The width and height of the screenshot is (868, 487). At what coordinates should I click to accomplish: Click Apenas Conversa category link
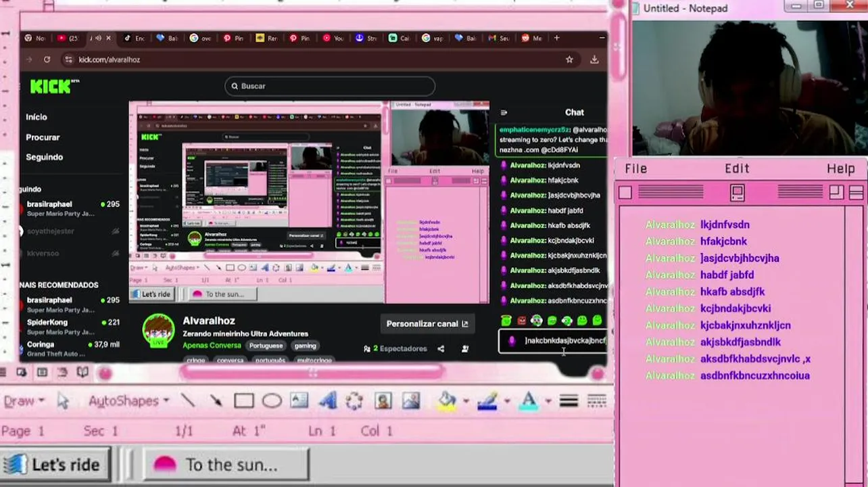212,346
